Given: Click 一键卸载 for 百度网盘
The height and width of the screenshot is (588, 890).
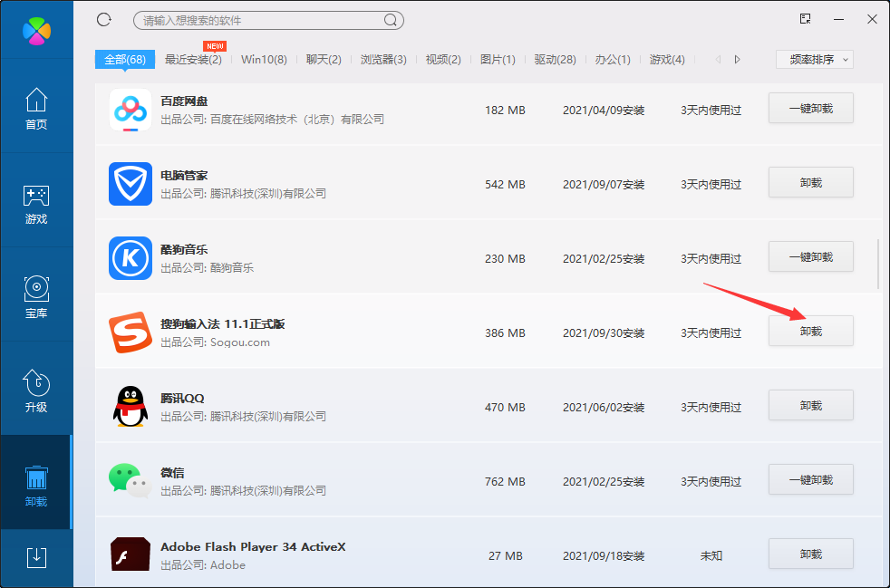Looking at the screenshot, I should pos(811,108).
